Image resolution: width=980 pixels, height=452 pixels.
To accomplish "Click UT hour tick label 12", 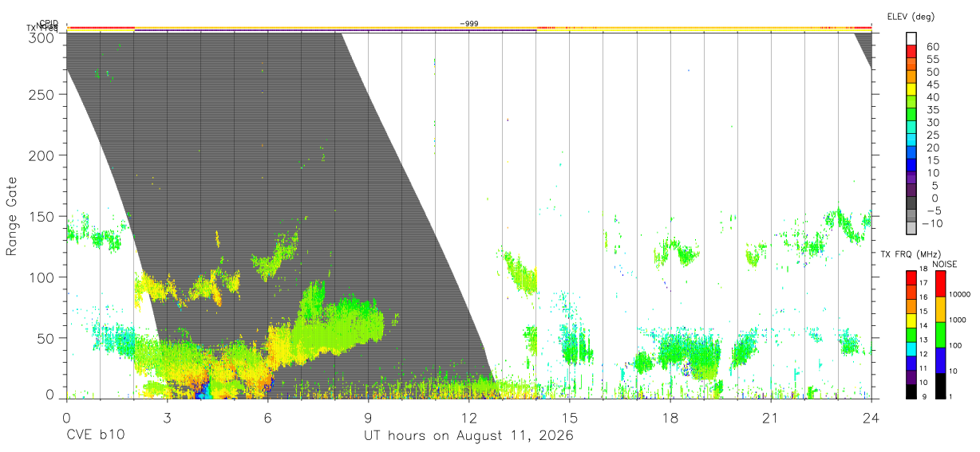I will tap(469, 419).
